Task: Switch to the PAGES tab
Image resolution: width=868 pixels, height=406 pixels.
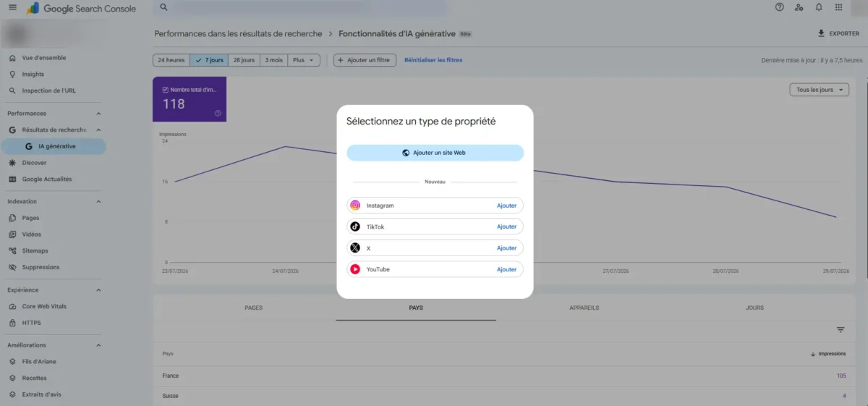Action: click(253, 308)
